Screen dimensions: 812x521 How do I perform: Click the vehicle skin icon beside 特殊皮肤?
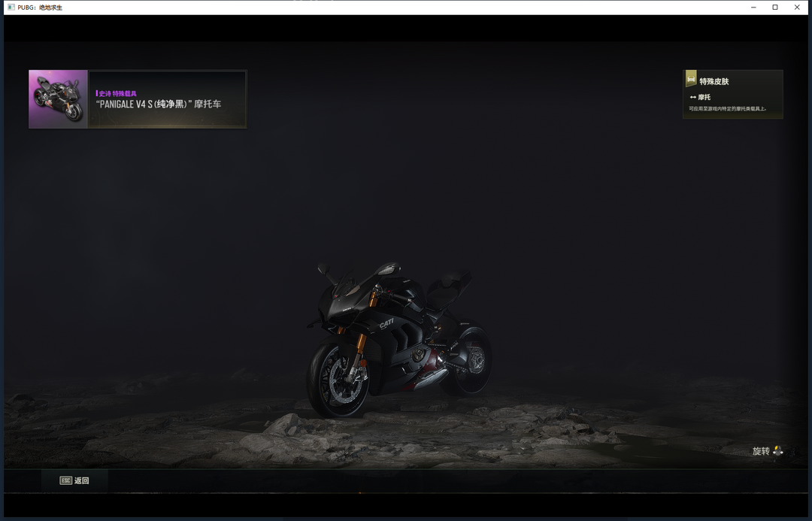[x=691, y=79]
